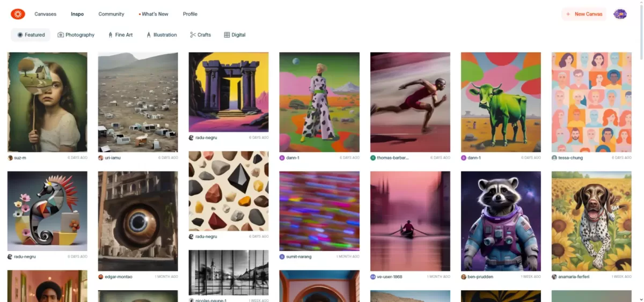The height and width of the screenshot is (302, 644).
Task: Visit nicolas-paune-1's profile
Action: click(210, 300)
